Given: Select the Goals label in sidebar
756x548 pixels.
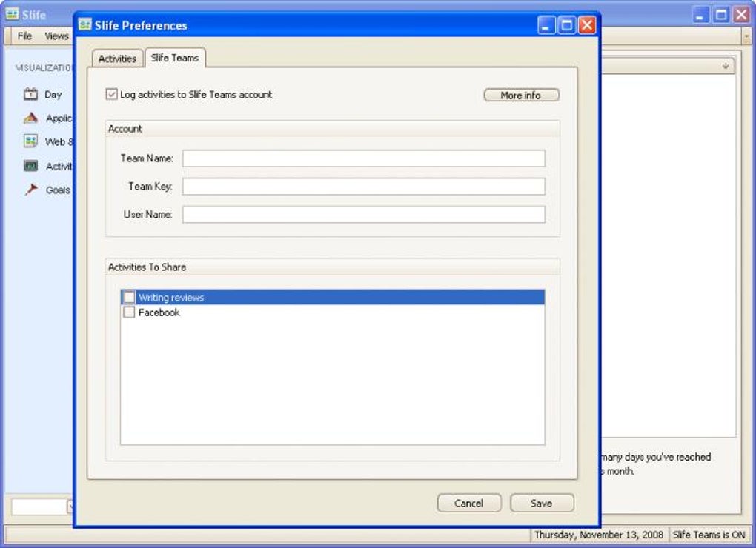Looking at the screenshot, I should 58,190.
